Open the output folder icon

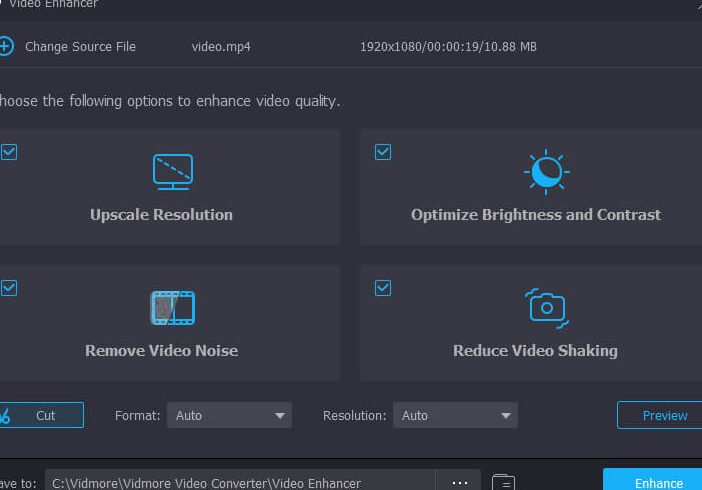coord(503,482)
